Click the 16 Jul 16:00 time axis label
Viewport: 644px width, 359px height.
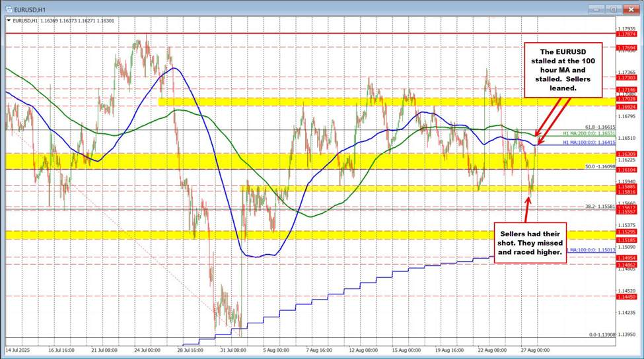tap(61, 350)
